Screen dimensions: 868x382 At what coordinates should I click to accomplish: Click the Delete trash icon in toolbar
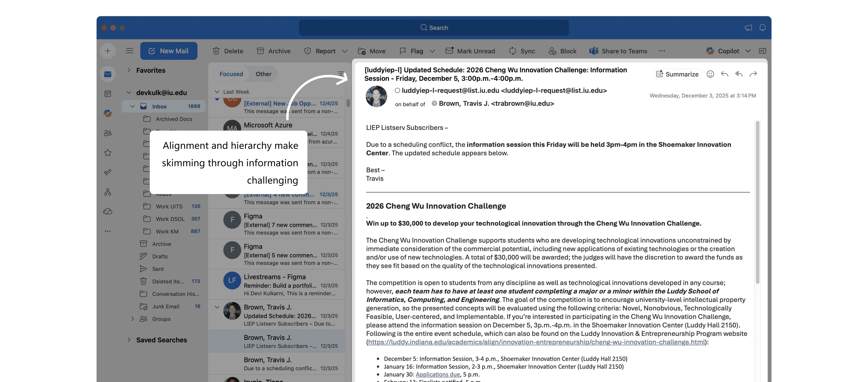[x=216, y=51]
